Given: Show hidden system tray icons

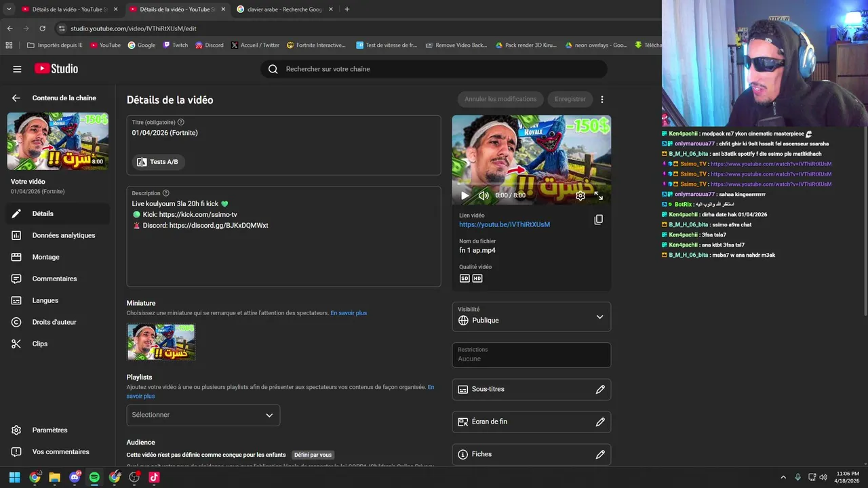Looking at the screenshot, I should pos(783,477).
